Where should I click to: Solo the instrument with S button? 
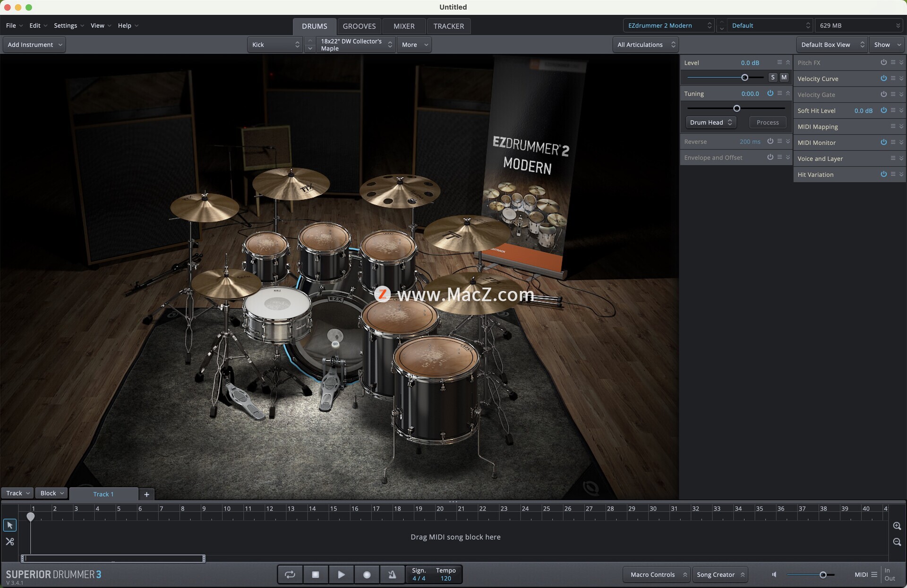(x=773, y=77)
